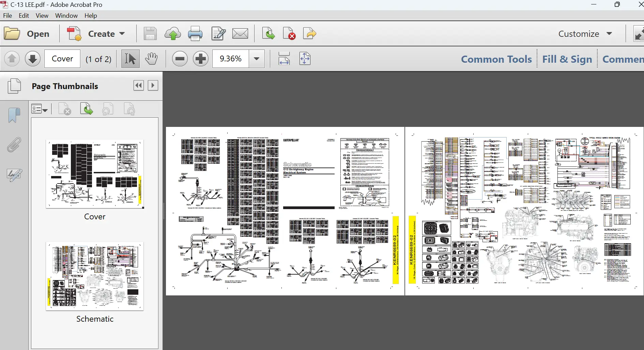Image resolution: width=644 pixels, height=350 pixels.
Task: Open the Signatures panel icon
Action: click(x=14, y=175)
